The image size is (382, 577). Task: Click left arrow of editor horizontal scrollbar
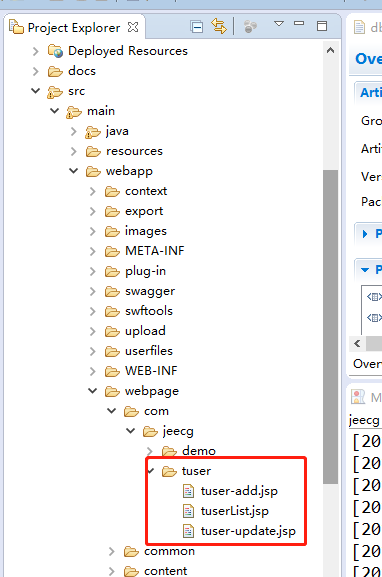click(x=357, y=344)
